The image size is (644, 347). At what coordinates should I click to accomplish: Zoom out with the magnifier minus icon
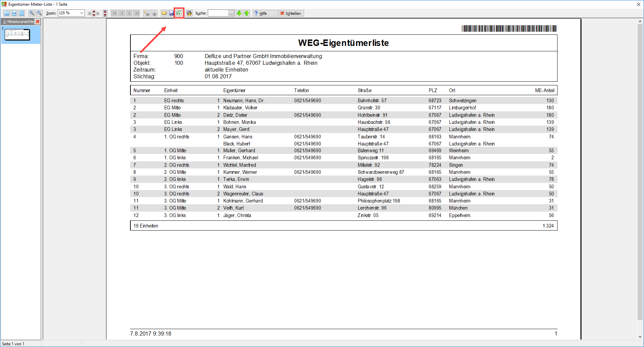coord(39,13)
